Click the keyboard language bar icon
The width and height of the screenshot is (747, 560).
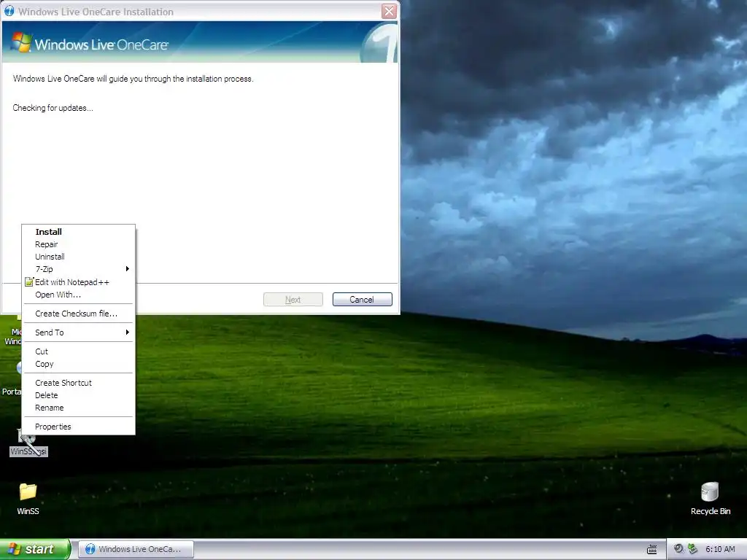[x=651, y=550]
